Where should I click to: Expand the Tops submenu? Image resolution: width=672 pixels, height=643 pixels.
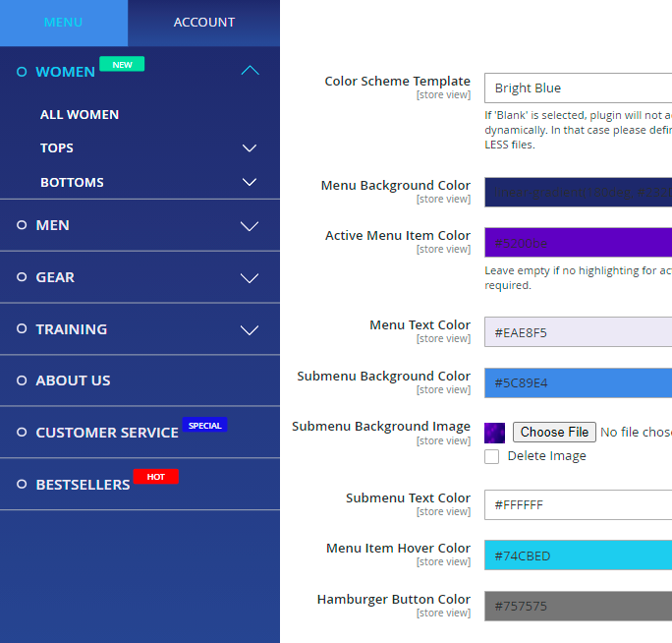point(250,148)
